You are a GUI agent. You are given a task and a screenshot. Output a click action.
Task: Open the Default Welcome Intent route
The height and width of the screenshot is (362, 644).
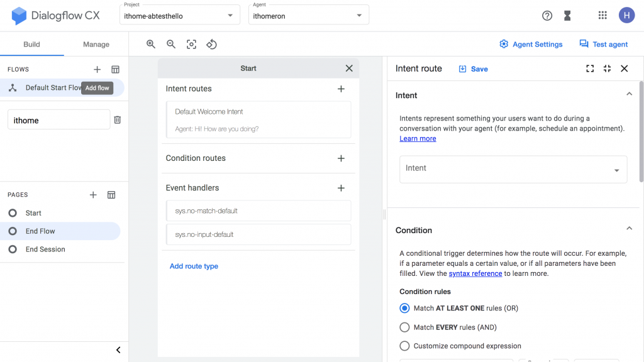[x=258, y=120]
